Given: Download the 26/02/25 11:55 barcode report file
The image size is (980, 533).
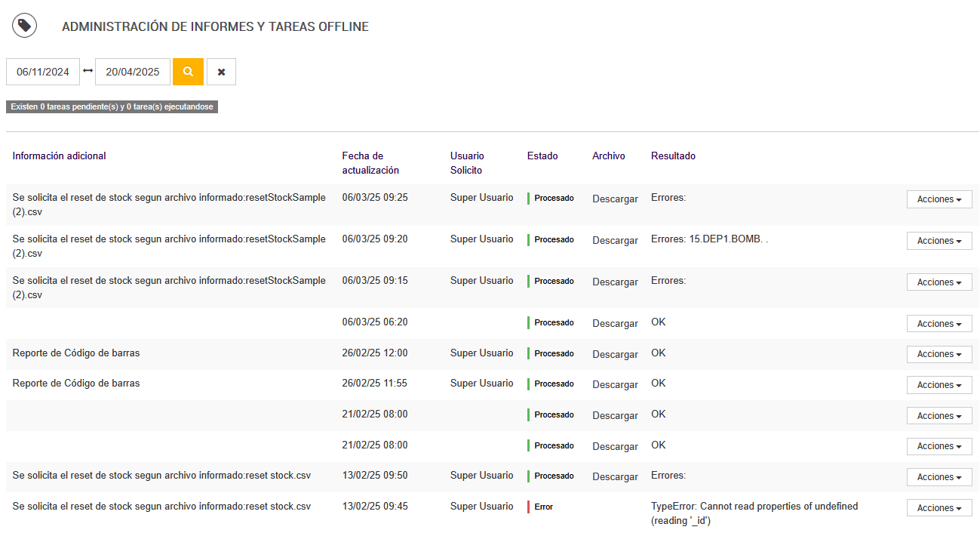Looking at the screenshot, I should 615,385.
